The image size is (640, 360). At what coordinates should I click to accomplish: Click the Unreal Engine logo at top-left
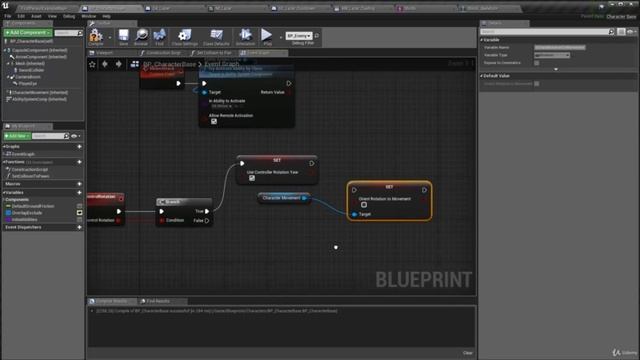pyautogui.click(x=5, y=6)
